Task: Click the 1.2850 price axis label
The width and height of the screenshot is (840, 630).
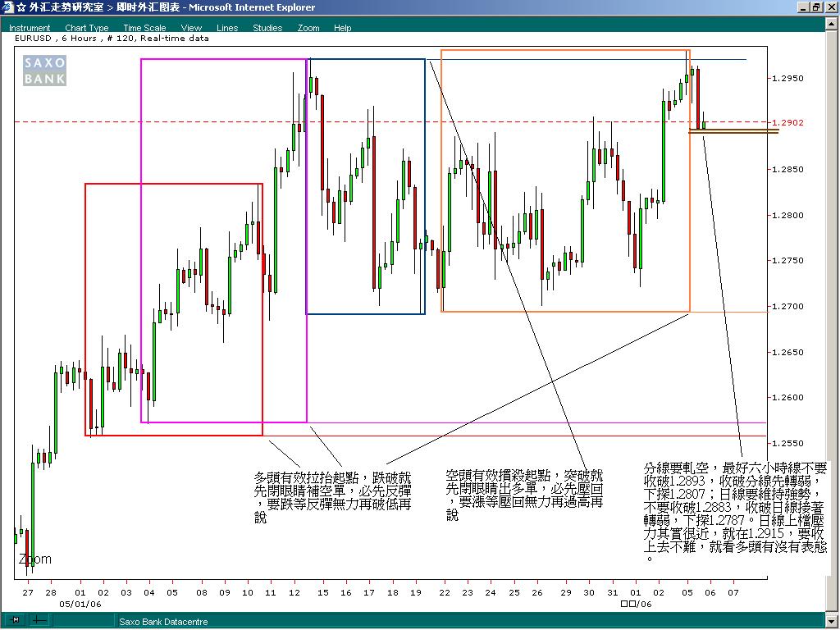Action: (787, 169)
